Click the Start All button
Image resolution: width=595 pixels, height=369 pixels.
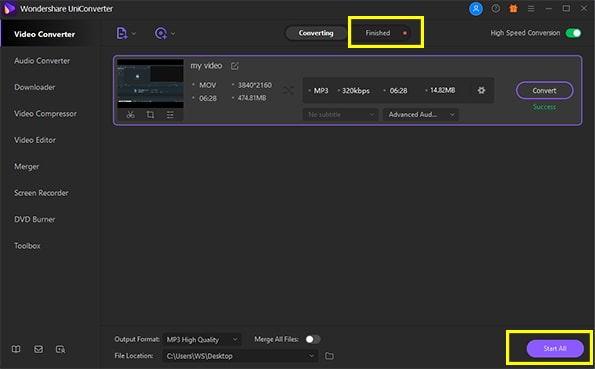tap(555, 348)
